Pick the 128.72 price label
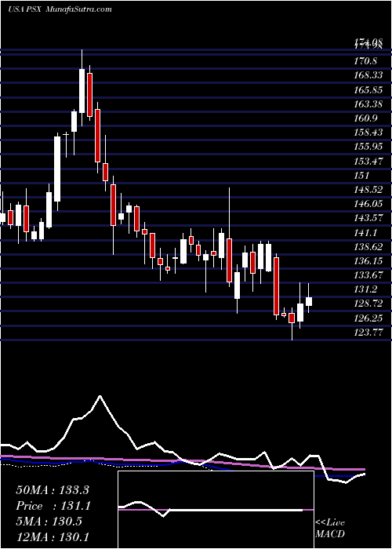Screen dimensions: 392x549 click(368, 304)
